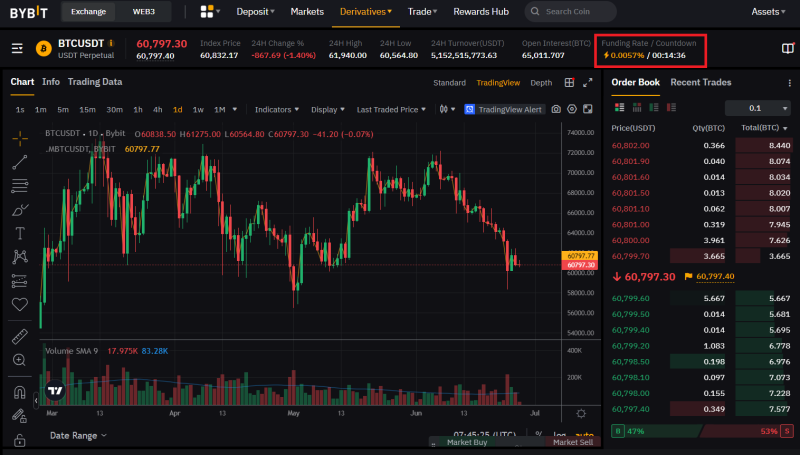Show sell orders only view

pos(671,107)
